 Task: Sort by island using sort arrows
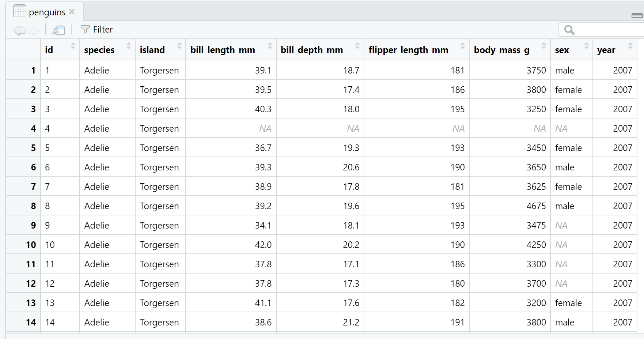tap(179, 46)
